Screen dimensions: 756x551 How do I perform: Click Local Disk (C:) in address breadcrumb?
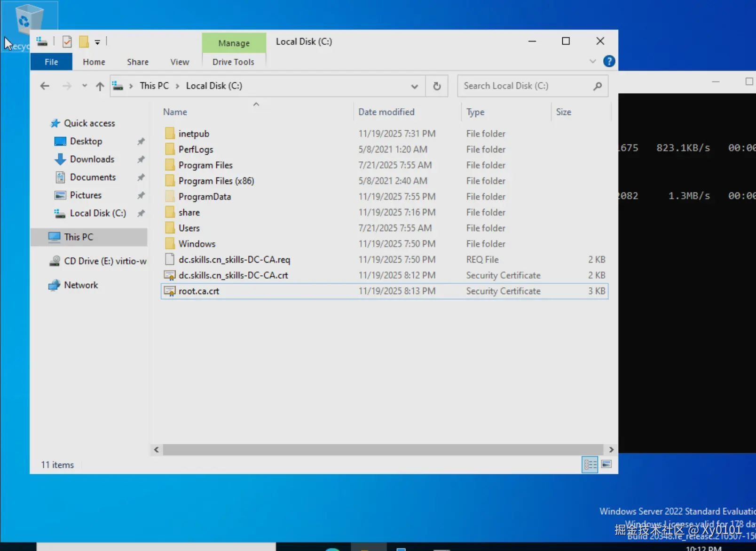click(x=214, y=86)
